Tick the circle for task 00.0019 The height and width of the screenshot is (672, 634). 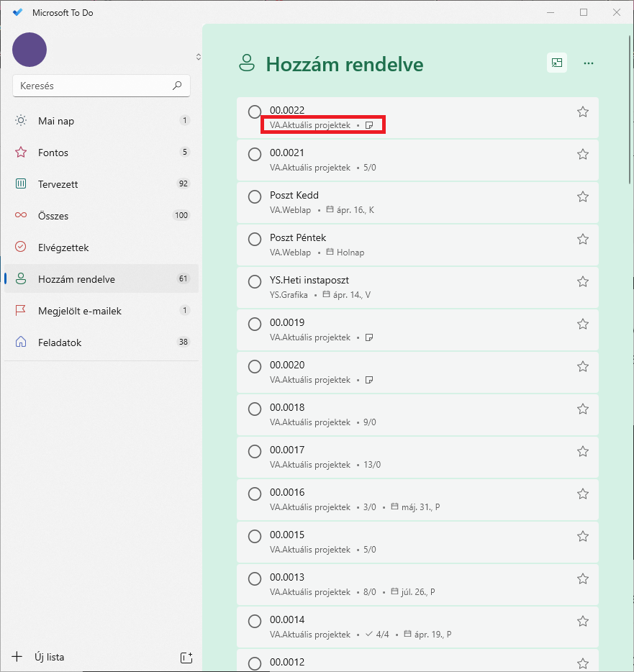[255, 324]
